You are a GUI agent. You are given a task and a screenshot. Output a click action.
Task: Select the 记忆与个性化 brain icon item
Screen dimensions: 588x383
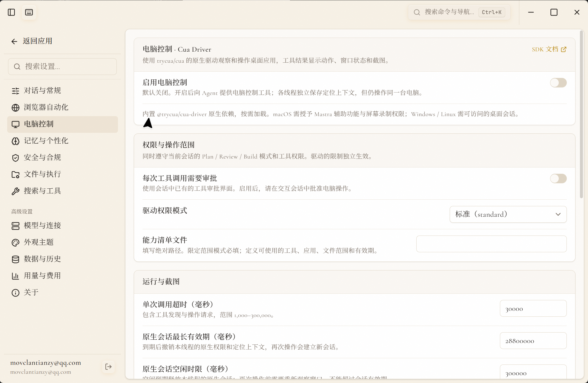pos(16,141)
